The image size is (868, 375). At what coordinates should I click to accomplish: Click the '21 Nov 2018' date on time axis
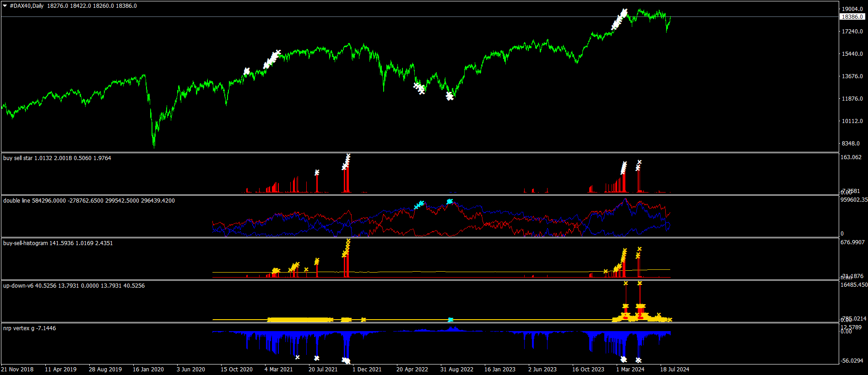17,370
